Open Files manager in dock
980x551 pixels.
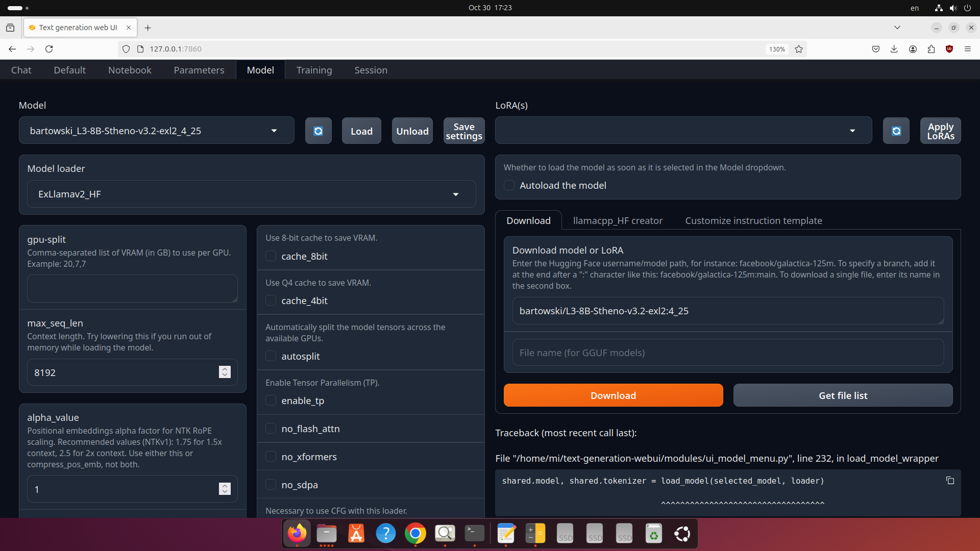tap(327, 534)
